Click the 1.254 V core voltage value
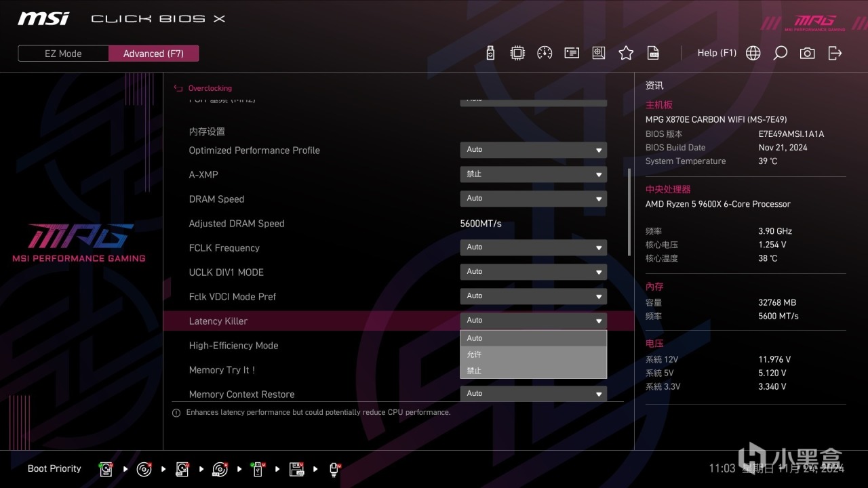The image size is (868, 488). [772, 245]
